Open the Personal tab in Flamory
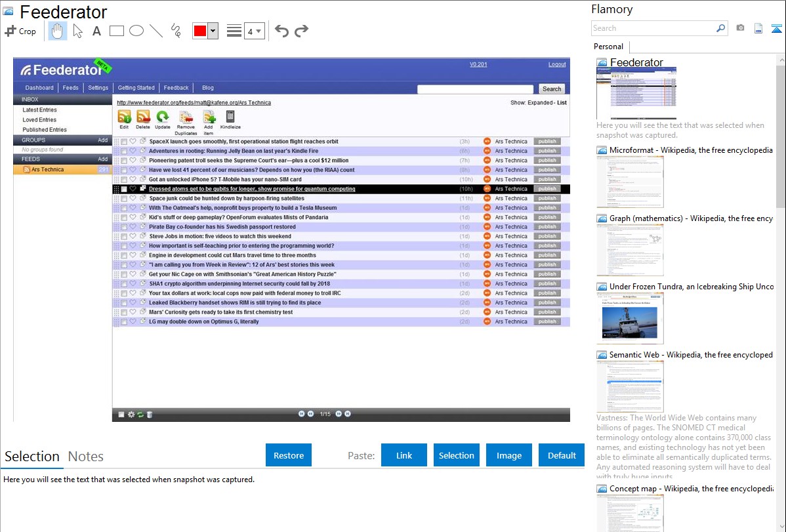 608,47
